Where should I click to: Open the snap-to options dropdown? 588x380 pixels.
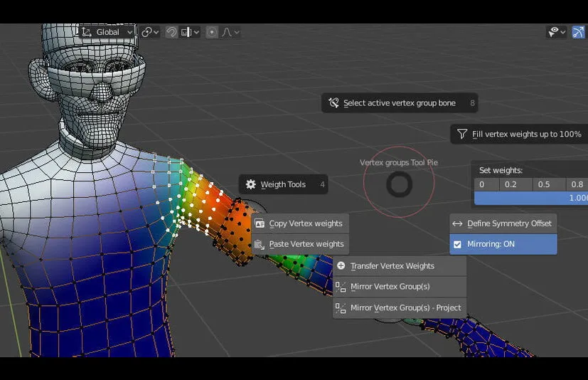click(x=190, y=32)
